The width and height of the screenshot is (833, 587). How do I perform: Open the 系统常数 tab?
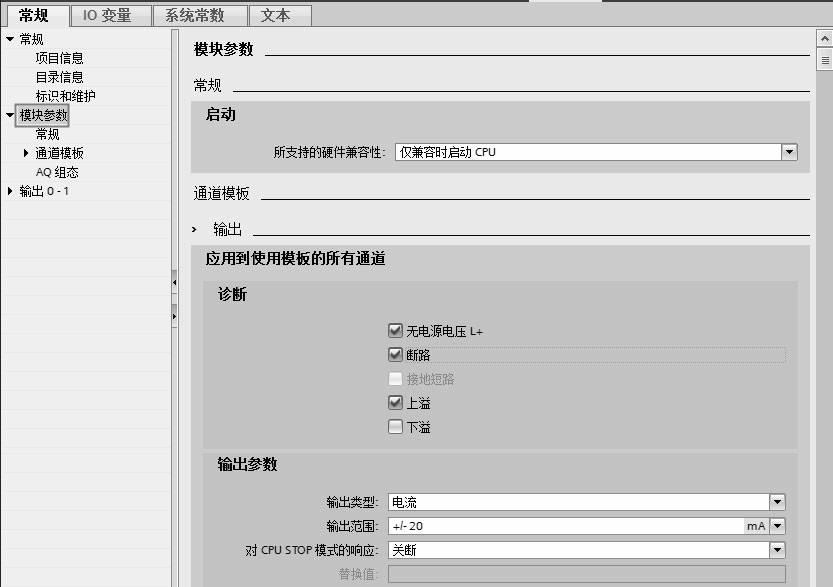(200, 15)
